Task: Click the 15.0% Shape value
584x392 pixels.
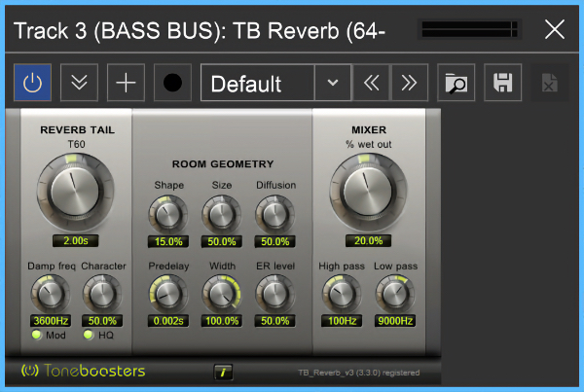Action: click(x=168, y=241)
